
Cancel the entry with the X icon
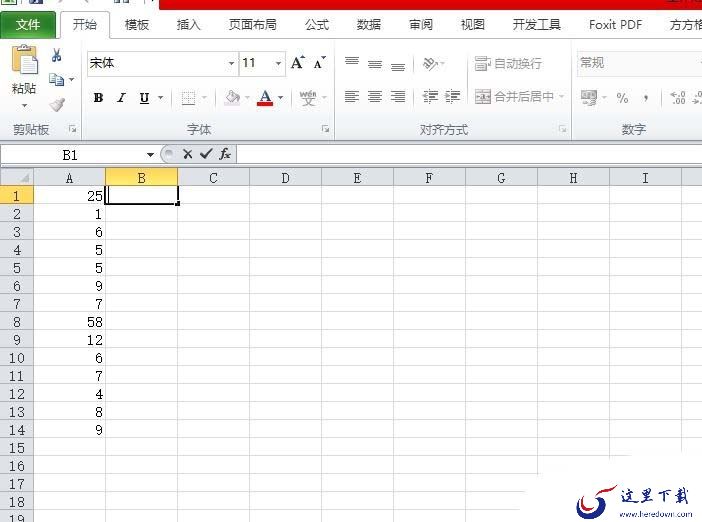188,154
